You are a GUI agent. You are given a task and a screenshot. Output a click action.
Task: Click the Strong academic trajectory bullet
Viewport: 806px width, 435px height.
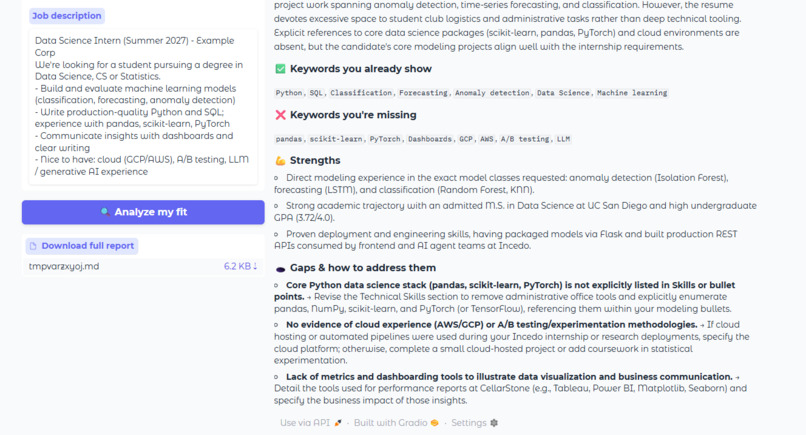[x=515, y=211]
